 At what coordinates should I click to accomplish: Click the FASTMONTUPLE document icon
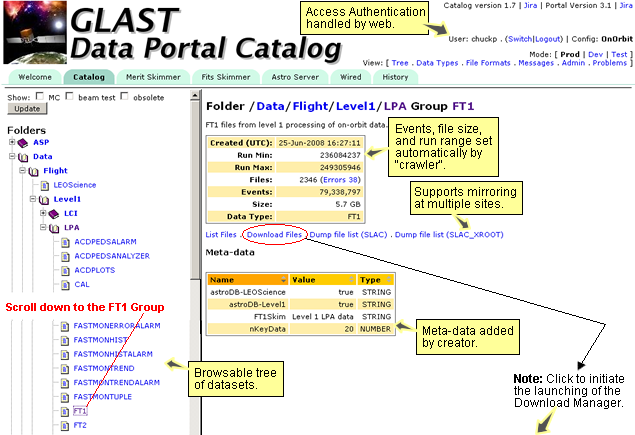tap(65, 397)
